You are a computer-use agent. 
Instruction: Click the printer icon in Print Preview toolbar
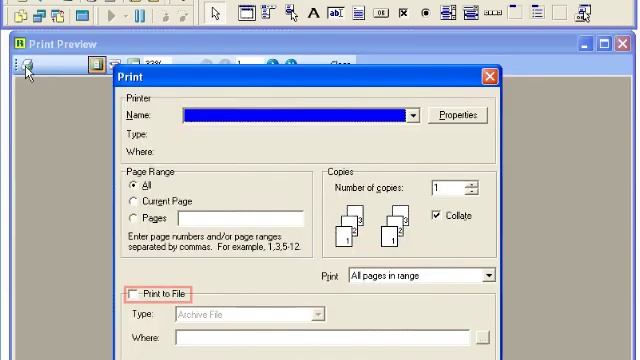pyautogui.click(x=27, y=64)
